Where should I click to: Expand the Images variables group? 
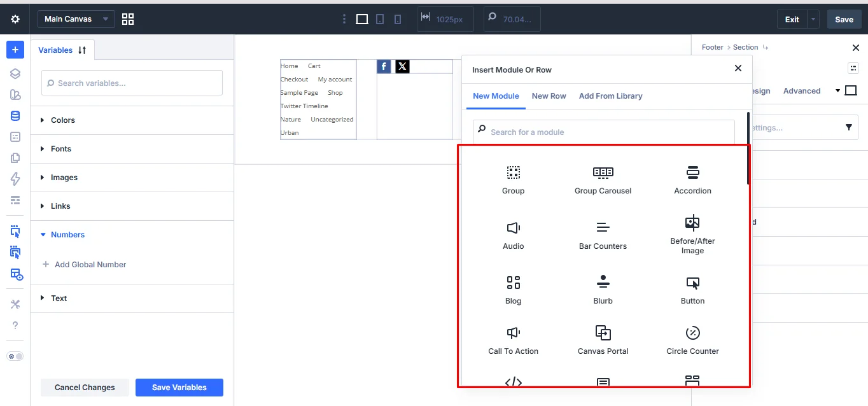coord(132,178)
